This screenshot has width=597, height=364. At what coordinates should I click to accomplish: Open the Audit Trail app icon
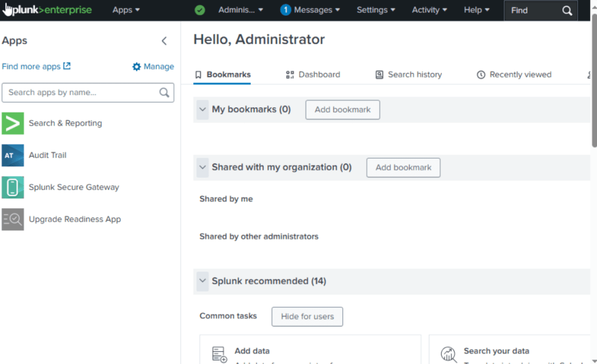coord(13,155)
